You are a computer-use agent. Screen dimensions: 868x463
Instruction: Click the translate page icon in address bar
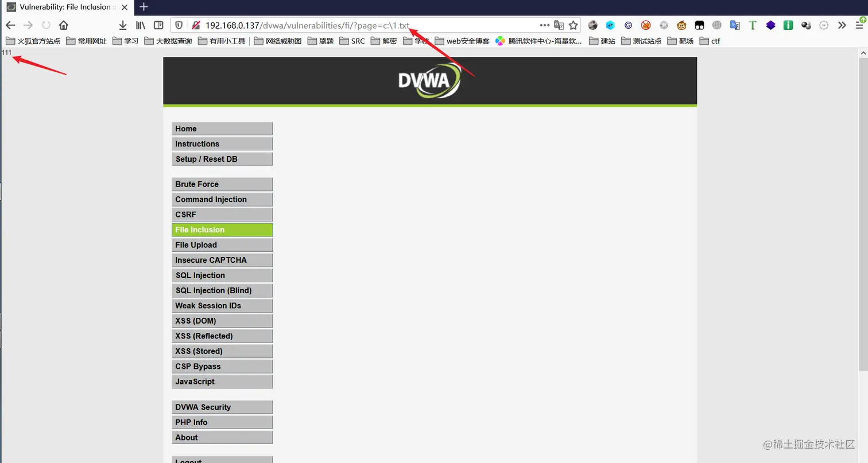559,25
